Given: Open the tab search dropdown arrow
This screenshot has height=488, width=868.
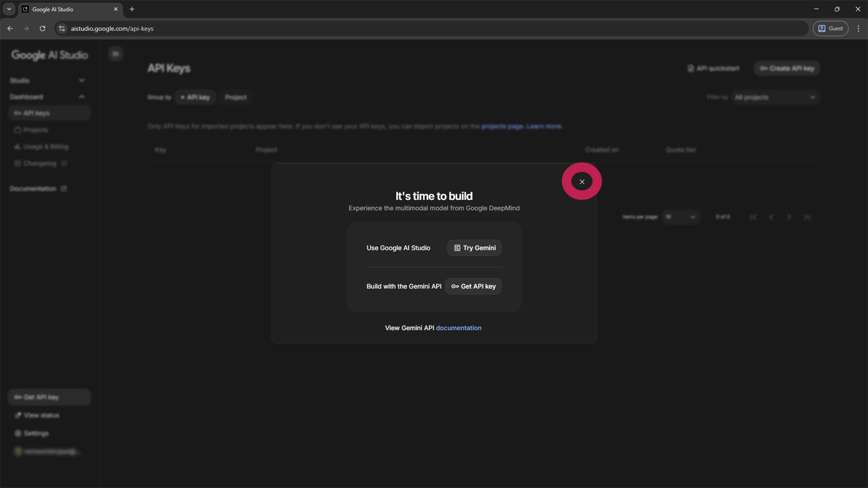Looking at the screenshot, I should click(x=9, y=9).
